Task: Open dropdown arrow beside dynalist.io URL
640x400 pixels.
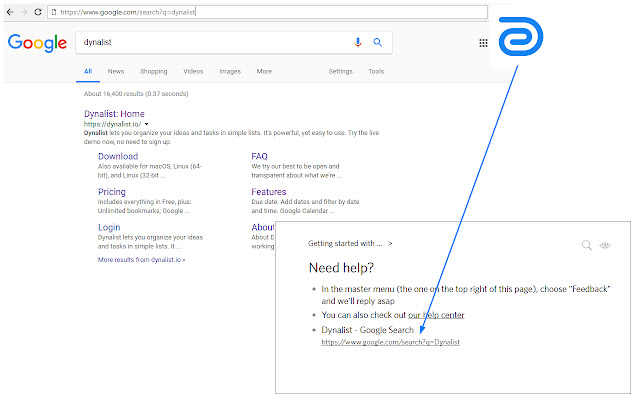Action: pyautogui.click(x=147, y=124)
